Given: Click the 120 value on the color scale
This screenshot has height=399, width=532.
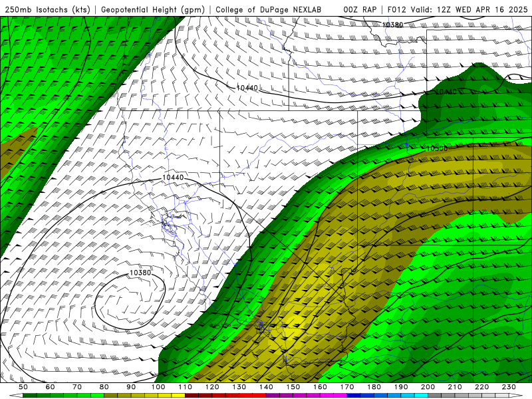Looking at the screenshot, I should (x=212, y=387).
